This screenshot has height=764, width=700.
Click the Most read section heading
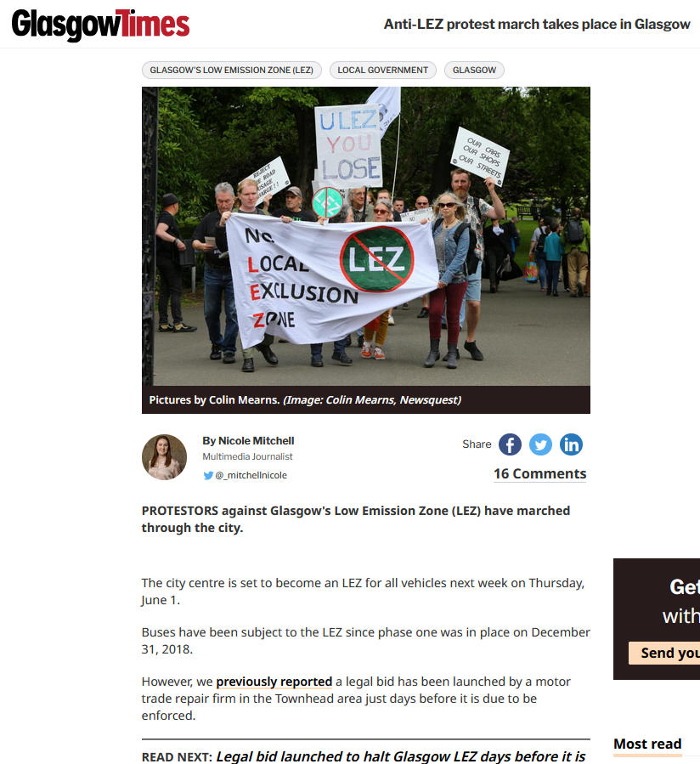[647, 744]
